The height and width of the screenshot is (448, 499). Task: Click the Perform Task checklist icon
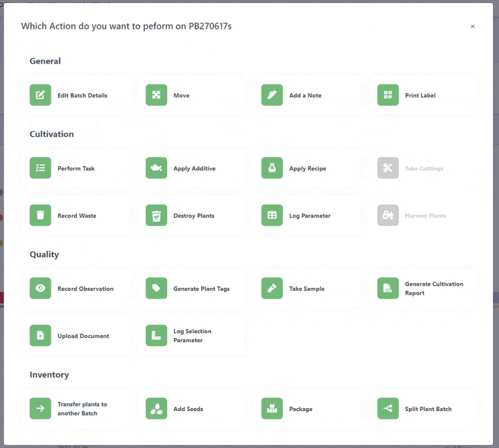[x=40, y=168]
